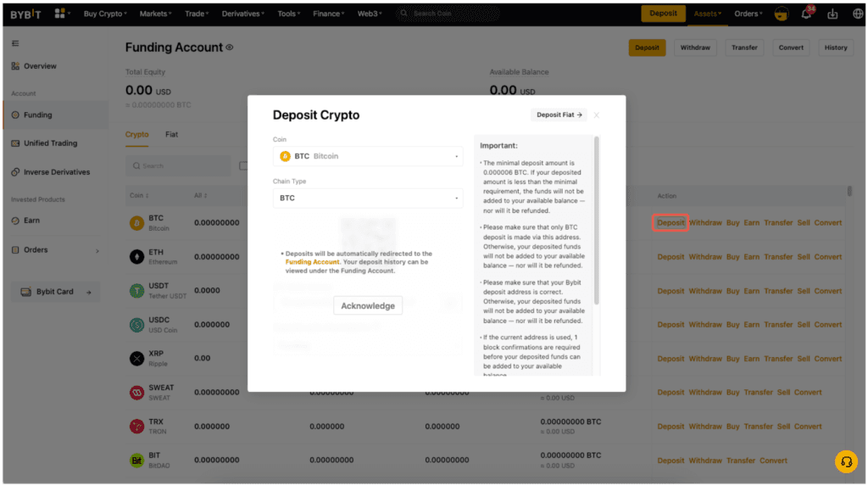Click the Overview sidebar icon
The image size is (868, 486).
tap(15, 66)
